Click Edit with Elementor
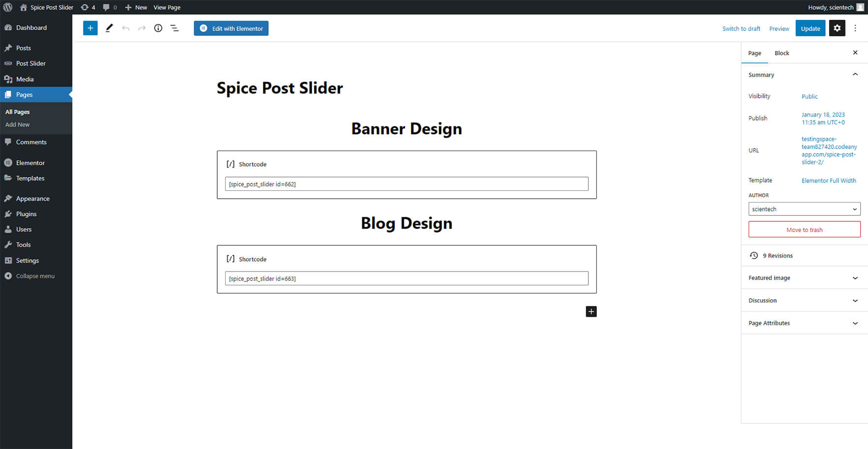868x449 pixels. coord(231,28)
